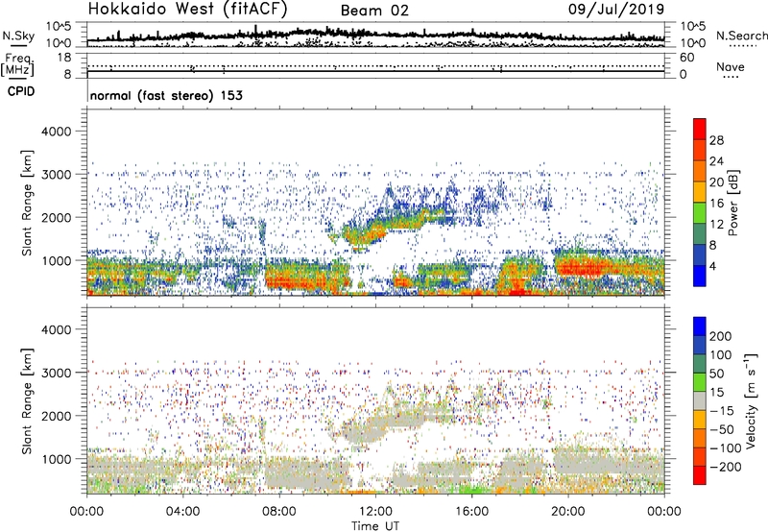This screenshot has height=532, width=768.
Task: Click the 4 label on the Power colorbar
Action: tap(713, 267)
